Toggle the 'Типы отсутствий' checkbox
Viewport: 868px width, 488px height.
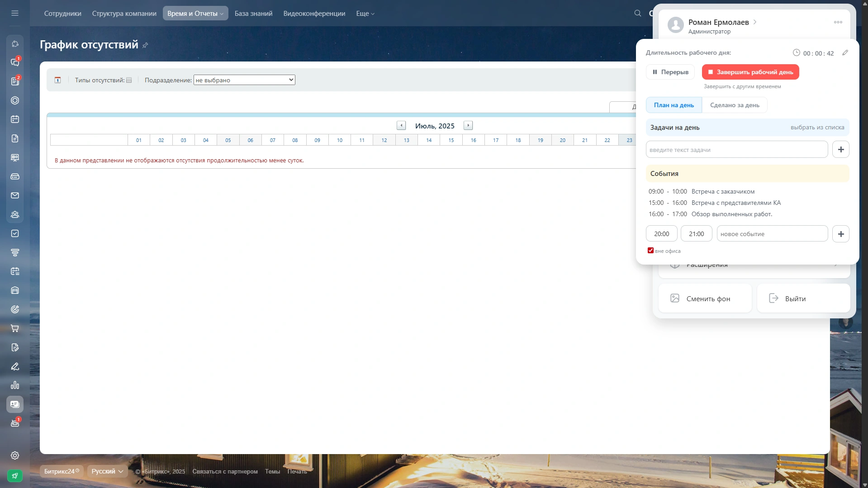[129, 80]
